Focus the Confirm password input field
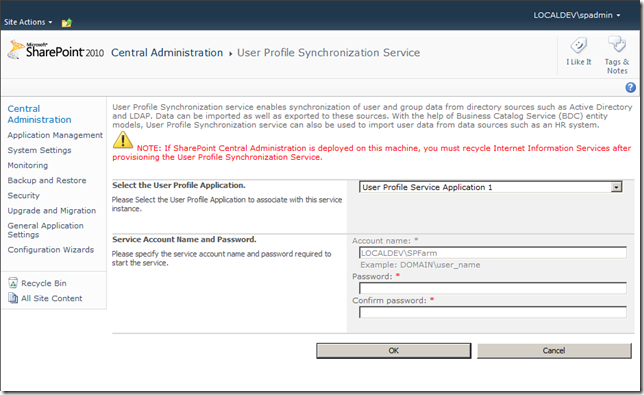 [492, 312]
